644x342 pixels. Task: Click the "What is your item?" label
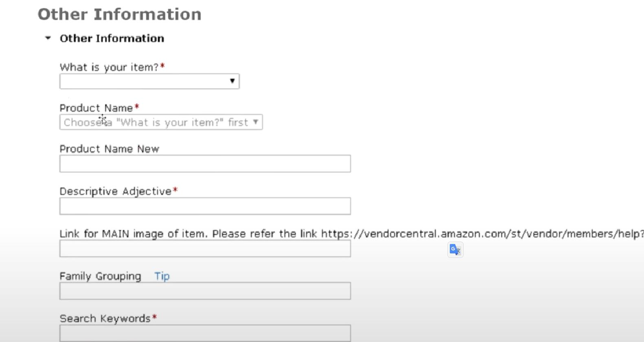[x=109, y=68]
